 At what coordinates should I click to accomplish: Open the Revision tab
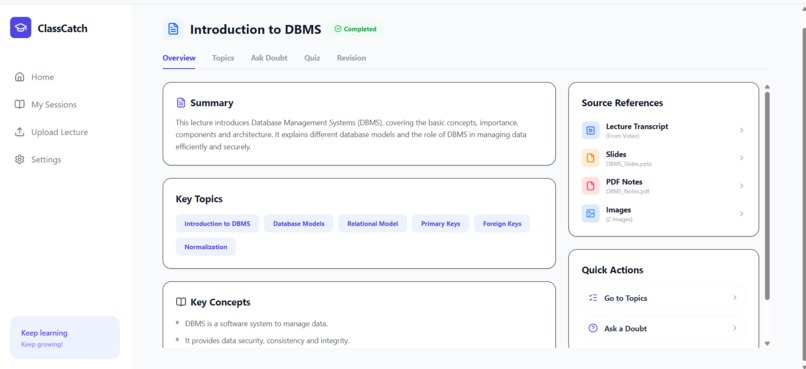[x=352, y=58]
